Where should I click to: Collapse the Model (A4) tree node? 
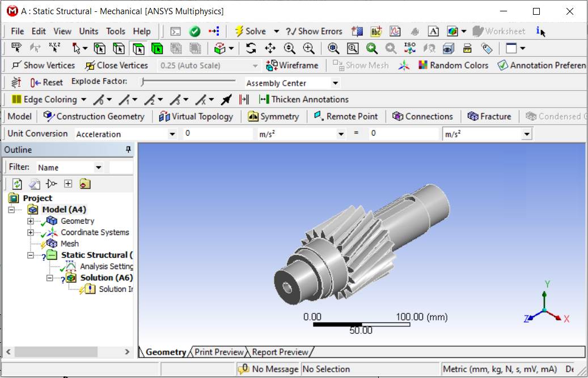coord(11,210)
